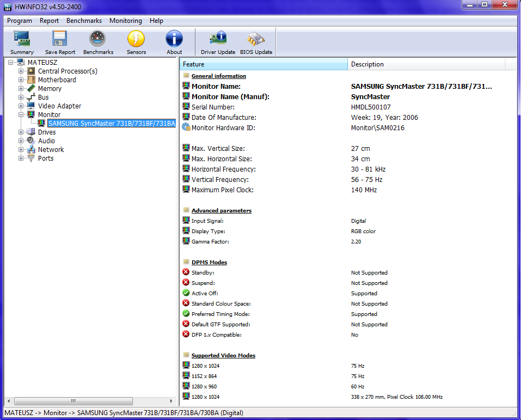521x420 pixels.
Task: Open the Summary toolbar icon
Action: tap(22, 39)
